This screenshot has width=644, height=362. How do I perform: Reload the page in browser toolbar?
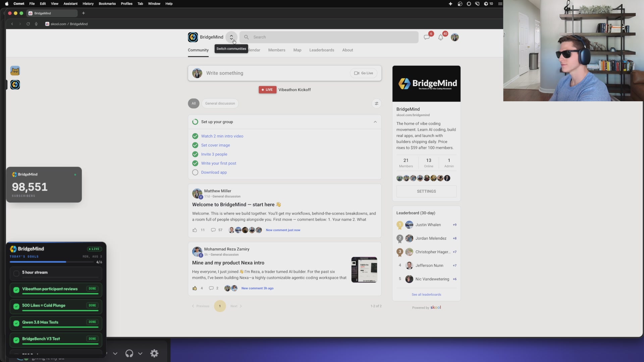(x=28, y=24)
